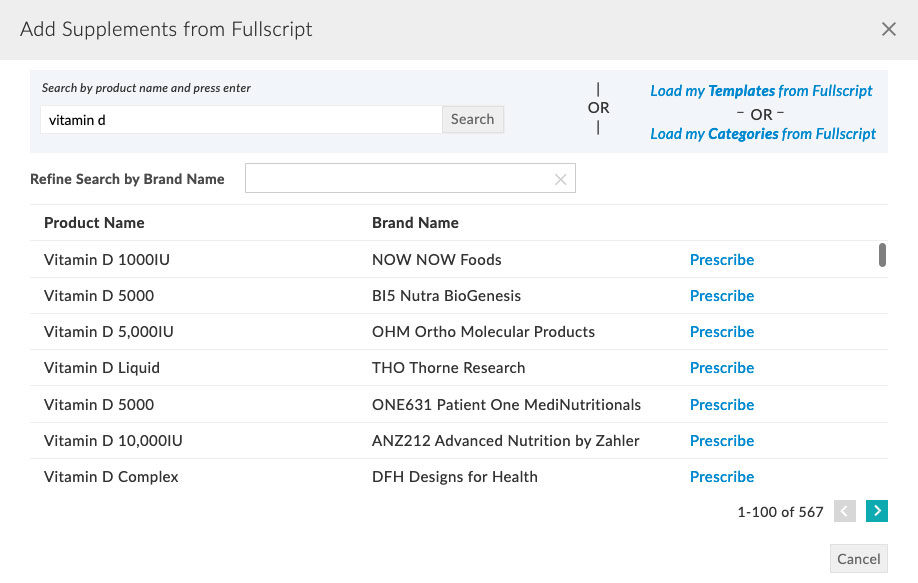Prescribe Vitamin D 5000 from Patient One MediNutritionals
Viewport: 918px width, 583px height.
(722, 404)
